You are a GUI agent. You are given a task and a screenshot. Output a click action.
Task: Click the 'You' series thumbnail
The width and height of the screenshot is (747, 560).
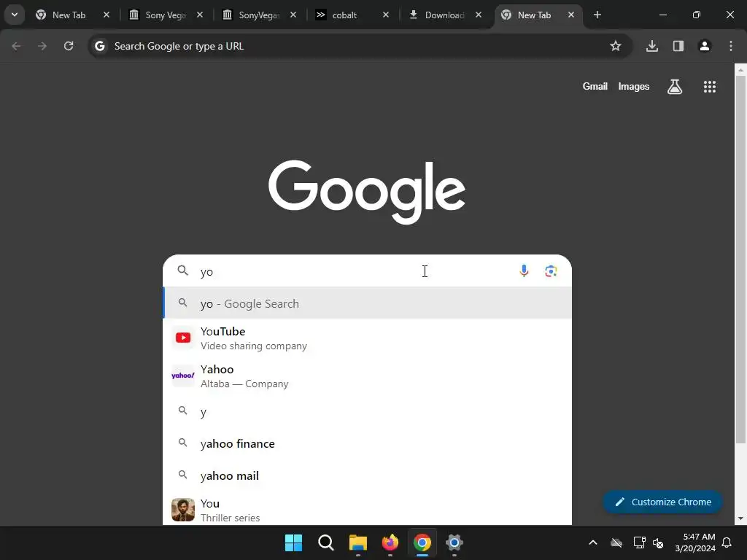(x=183, y=510)
